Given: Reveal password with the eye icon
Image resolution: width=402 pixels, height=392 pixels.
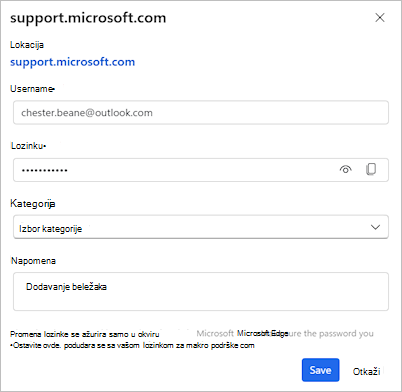Looking at the screenshot, I should pyautogui.click(x=346, y=169).
